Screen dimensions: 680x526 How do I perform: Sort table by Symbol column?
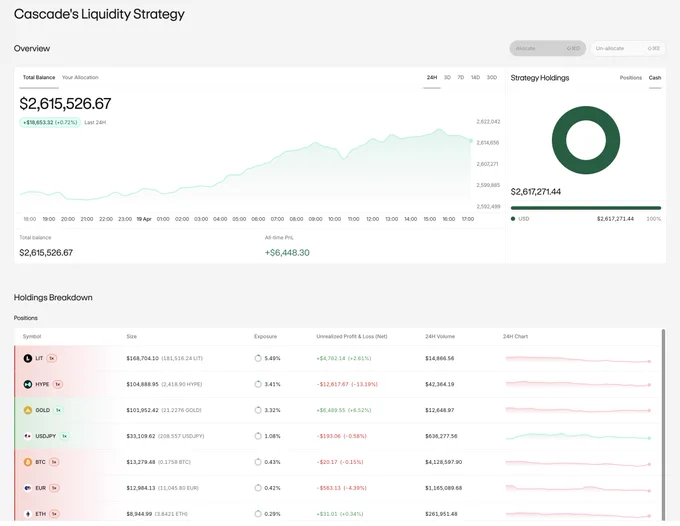(32, 337)
